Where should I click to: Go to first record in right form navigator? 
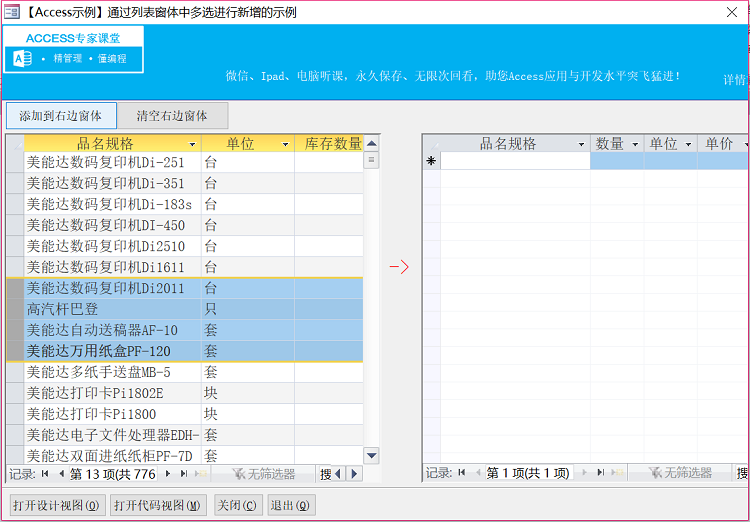(462, 473)
